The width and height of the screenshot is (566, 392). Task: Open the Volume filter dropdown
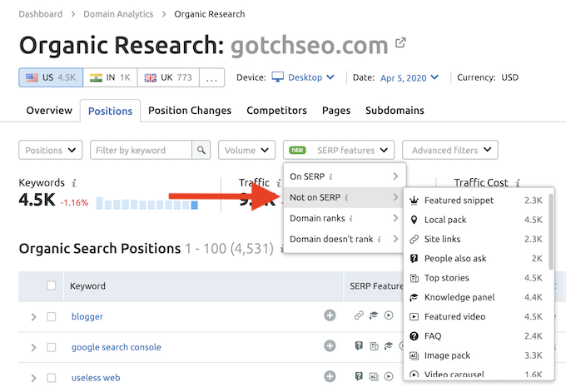[246, 151]
